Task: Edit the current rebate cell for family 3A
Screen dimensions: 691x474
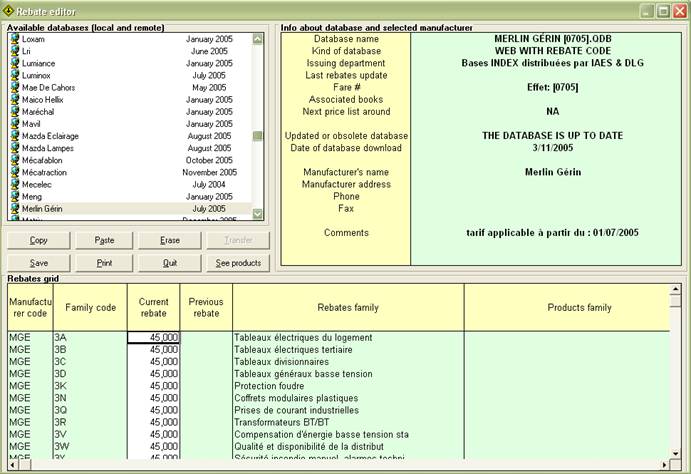Action: [x=153, y=337]
